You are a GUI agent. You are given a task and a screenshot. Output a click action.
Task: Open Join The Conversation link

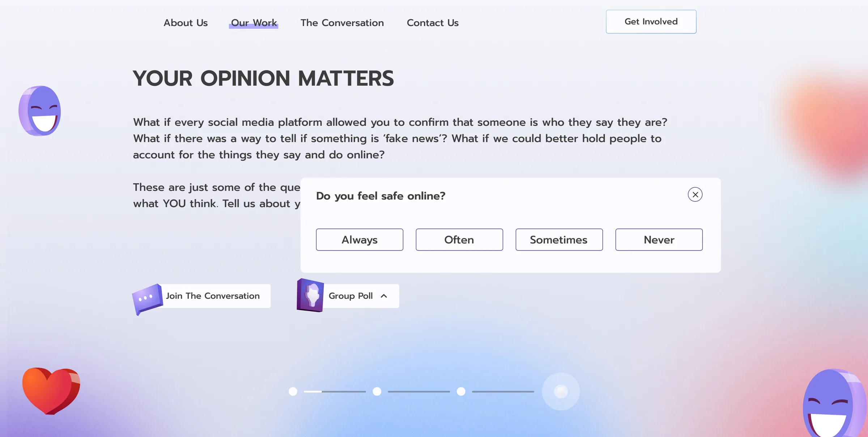[213, 296]
